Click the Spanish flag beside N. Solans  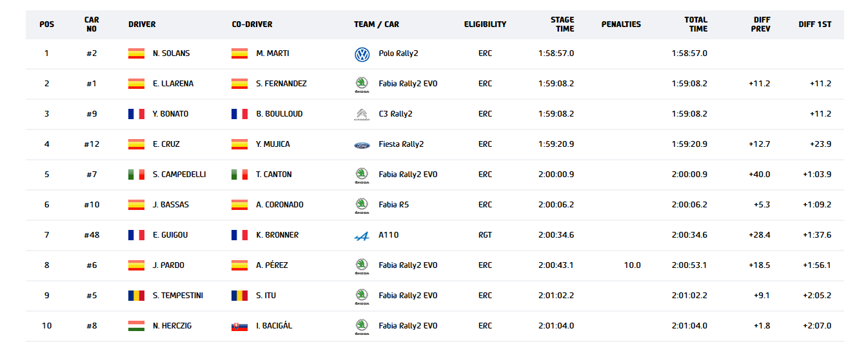(x=136, y=53)
